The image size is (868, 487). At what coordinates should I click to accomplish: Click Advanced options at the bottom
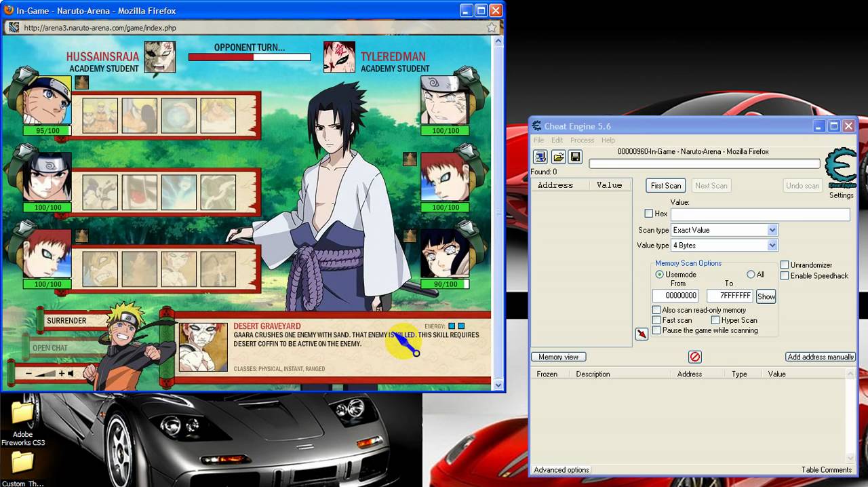(561, 469)
